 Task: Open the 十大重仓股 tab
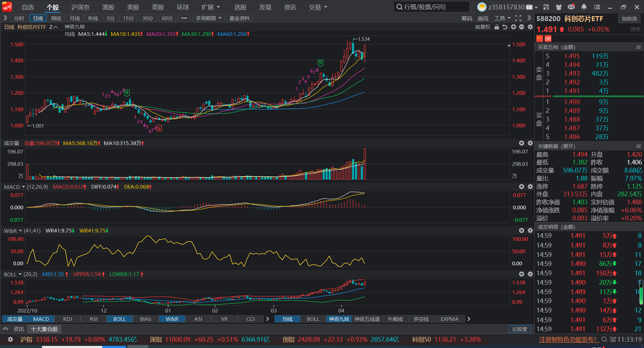44,329
